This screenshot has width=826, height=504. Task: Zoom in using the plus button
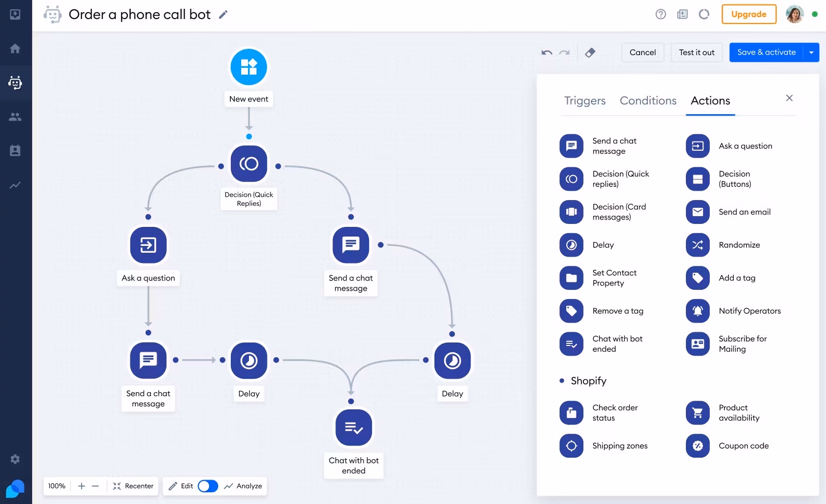[82, 486]
